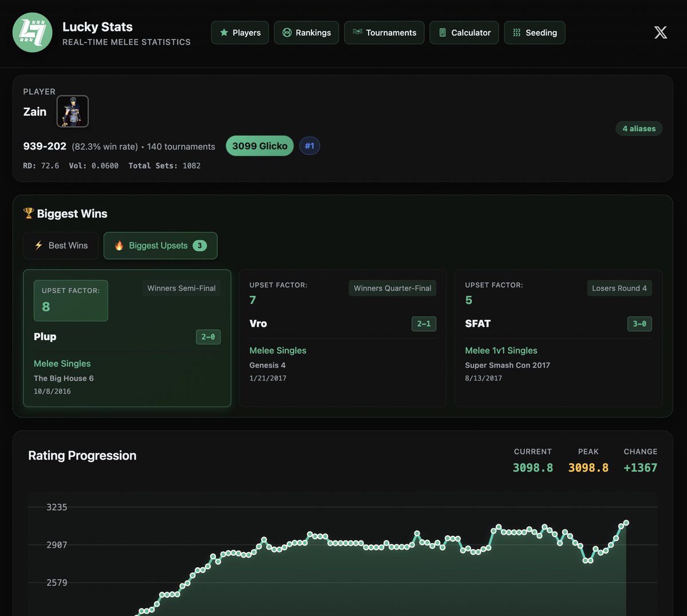Click the 2-1 score badge
This screenshot has height=616, width=687.
424,323
